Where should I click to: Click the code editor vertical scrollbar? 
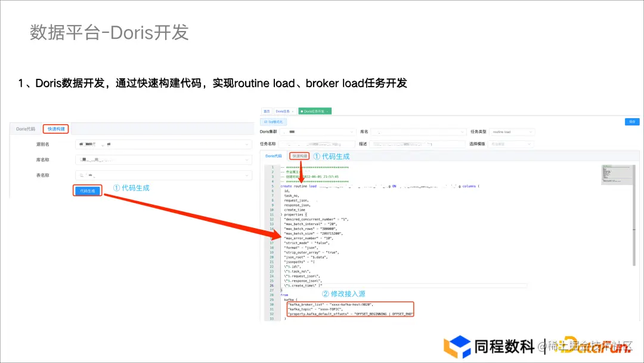(x=634, y=215)
